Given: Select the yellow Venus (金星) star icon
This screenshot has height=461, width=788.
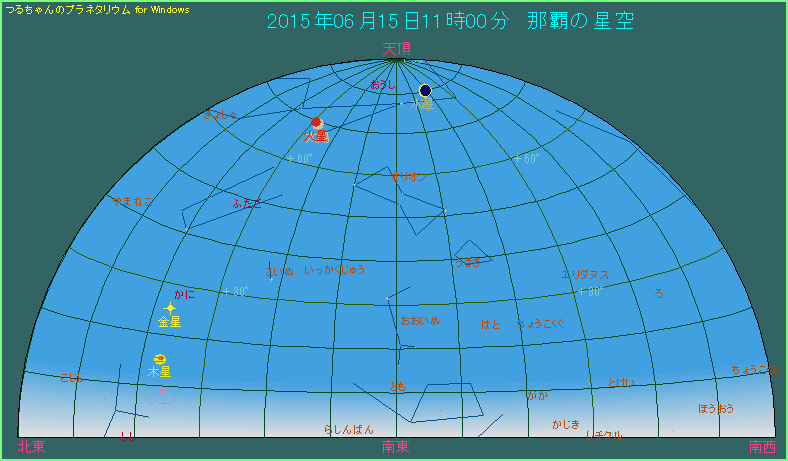Looking at the screenshot, I should tap(170, 308).
